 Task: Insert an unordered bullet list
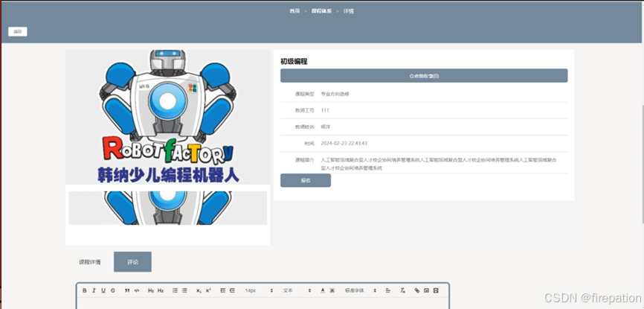(x=184, y=290)
